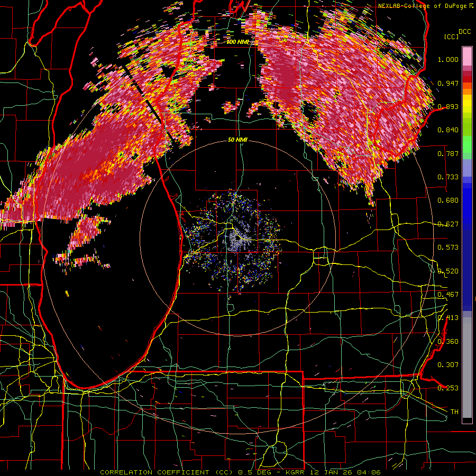Click the 0.947 scale value
The height and width of the screenshot is (476, 476).
point(448,83)
